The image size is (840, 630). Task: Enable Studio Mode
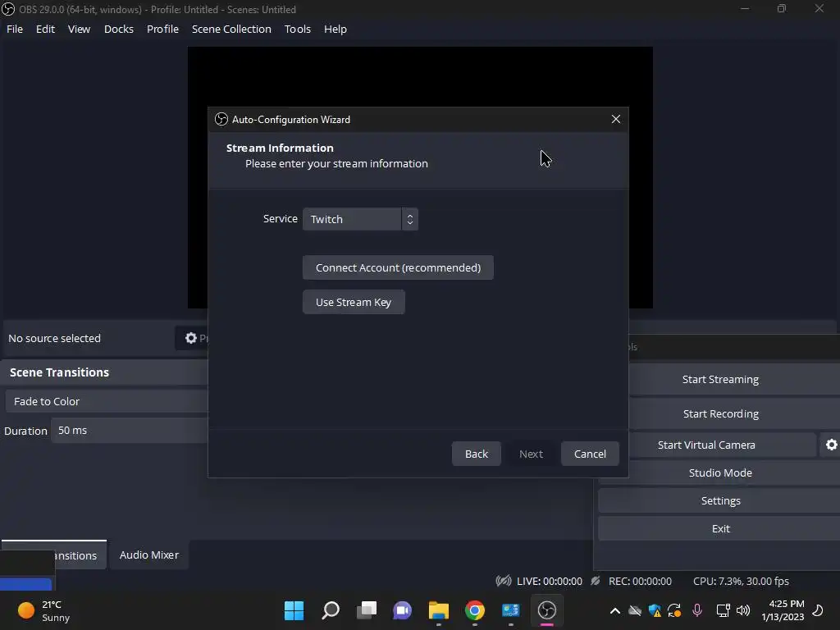tap(720, 472)
